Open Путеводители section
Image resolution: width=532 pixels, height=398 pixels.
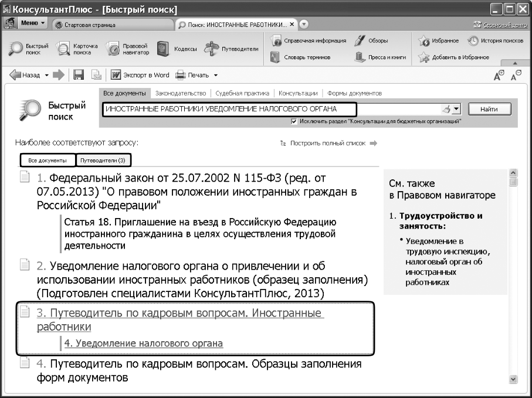(x=231, y=49)
